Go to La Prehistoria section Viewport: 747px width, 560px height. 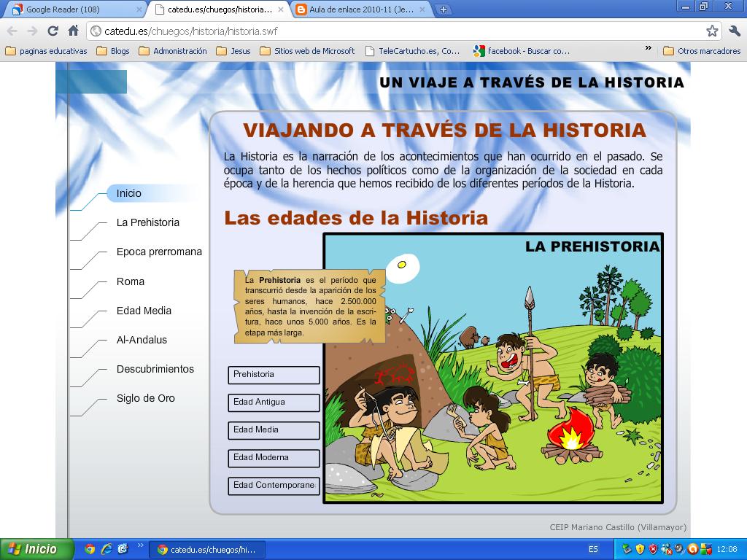(148, 222)
